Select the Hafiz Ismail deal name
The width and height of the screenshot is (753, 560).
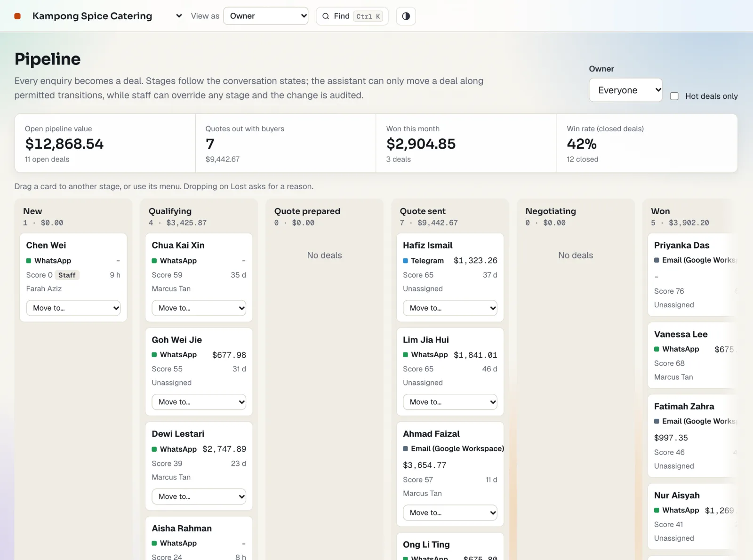[x=427, y=245]
